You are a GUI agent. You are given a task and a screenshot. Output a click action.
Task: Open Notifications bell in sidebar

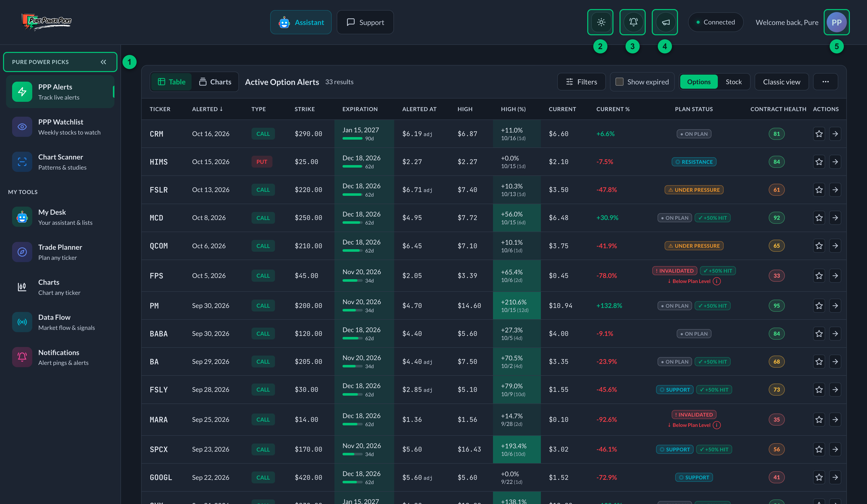[22, 357]
